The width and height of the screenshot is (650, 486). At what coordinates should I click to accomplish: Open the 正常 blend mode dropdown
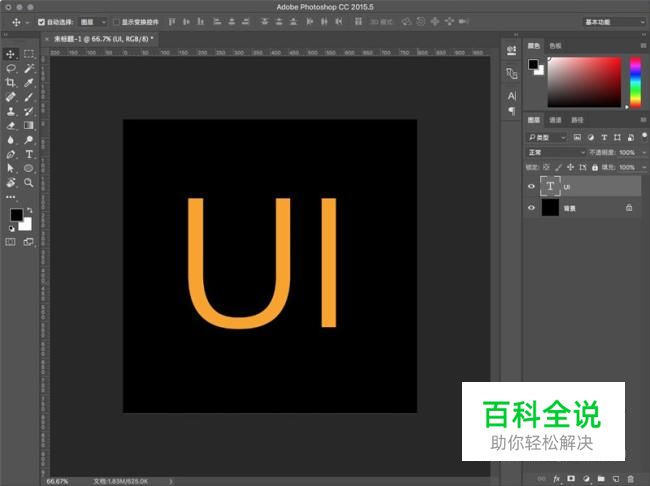[557, 152]
